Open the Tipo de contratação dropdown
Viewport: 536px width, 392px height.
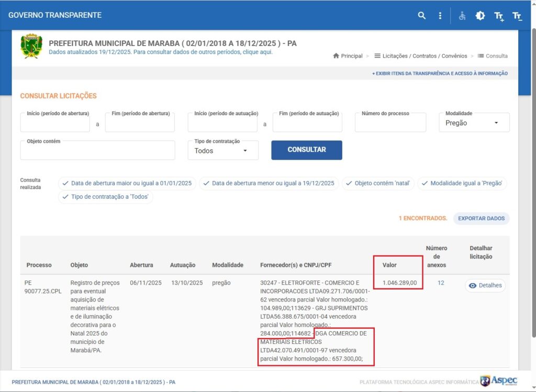222,151
